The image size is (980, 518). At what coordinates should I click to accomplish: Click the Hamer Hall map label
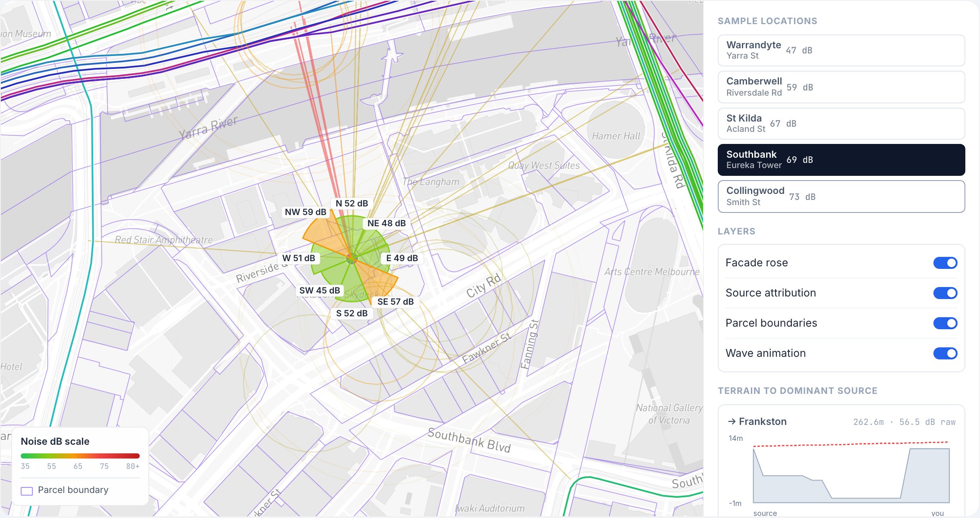click(x=616, y=136)
